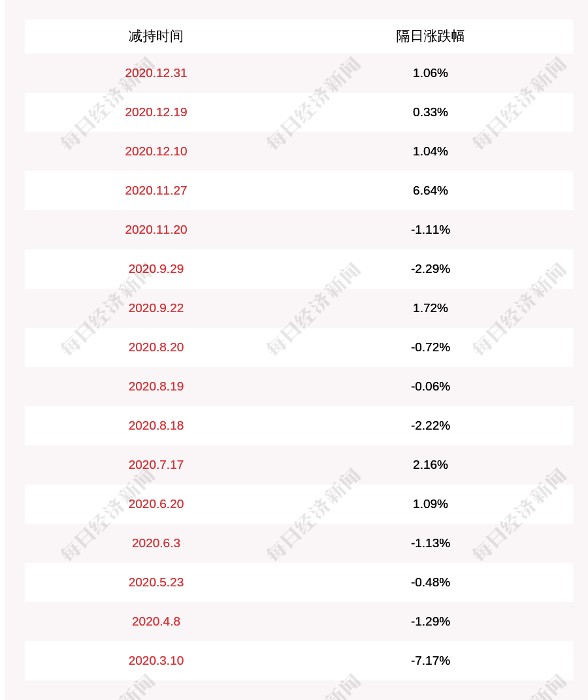Click the 2.16% change value
The image size is (588, 700).
[x=430, y=465]
